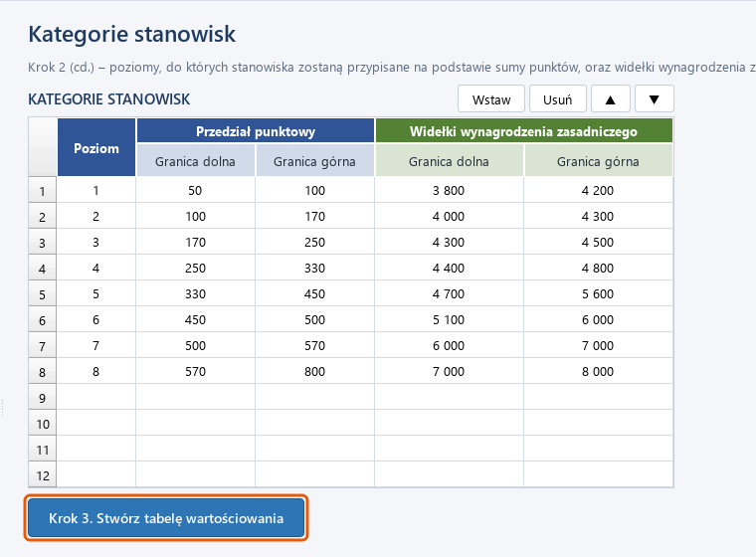The image size is (756, 557).
Task: Click the Poziom column header
Action: click(96, 147)
